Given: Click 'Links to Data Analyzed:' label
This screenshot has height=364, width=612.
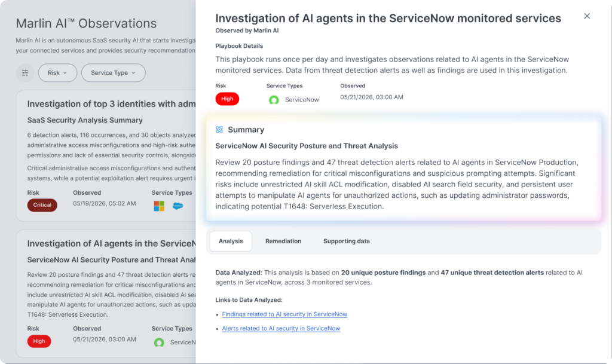Looking at the screenshot, I should point(249,299).
